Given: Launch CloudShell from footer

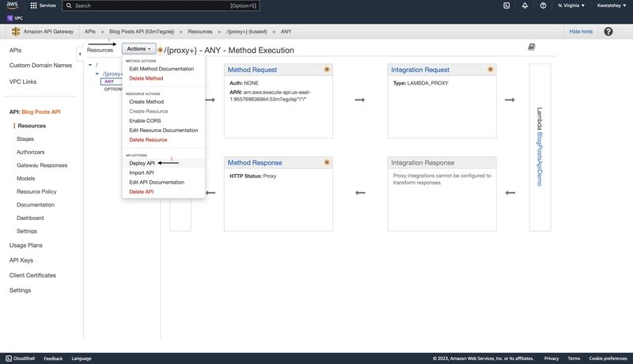Looking at the screenshot, I should [21, 358].
